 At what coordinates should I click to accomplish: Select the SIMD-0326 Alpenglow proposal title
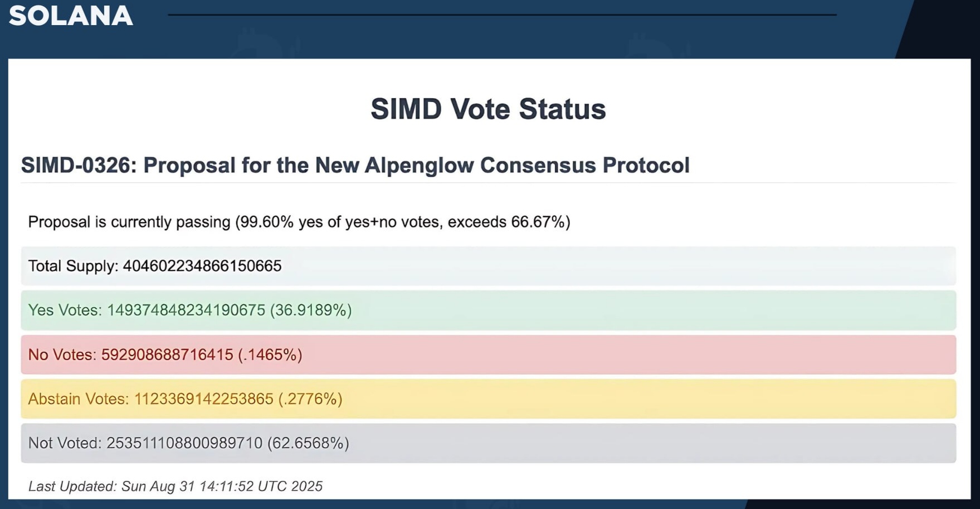(x=355, y=166)
